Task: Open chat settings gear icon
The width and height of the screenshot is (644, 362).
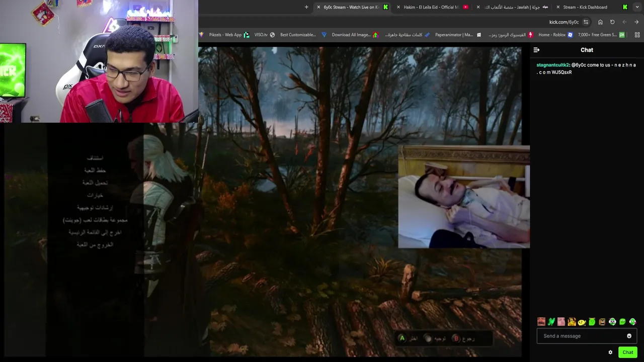Action: tap(610, 352)
